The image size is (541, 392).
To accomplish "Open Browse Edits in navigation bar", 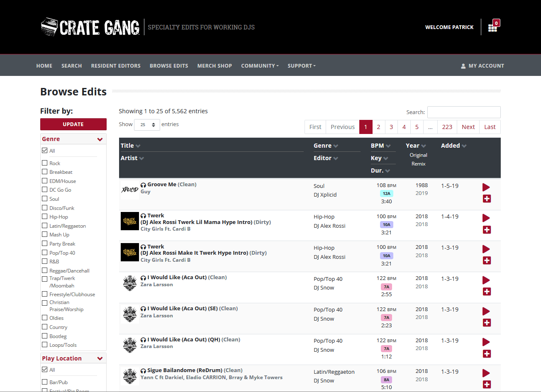I will click(x=169, y=66).
